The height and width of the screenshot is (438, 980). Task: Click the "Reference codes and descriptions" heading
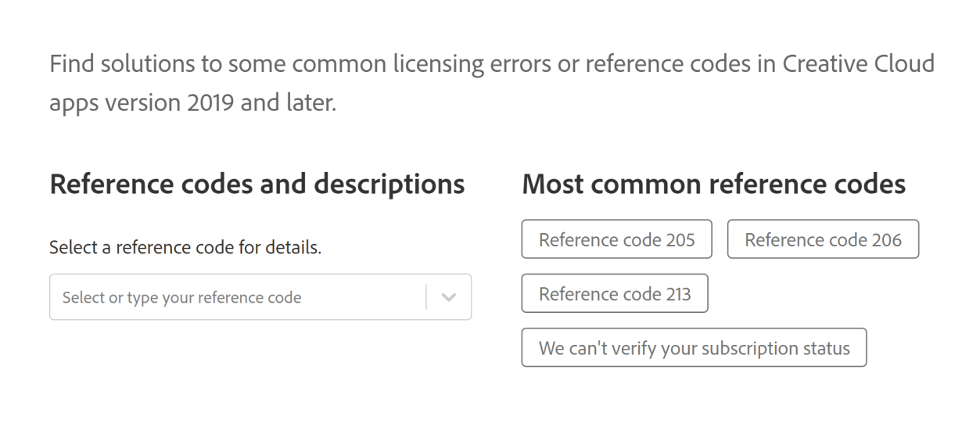click(257, 185)
